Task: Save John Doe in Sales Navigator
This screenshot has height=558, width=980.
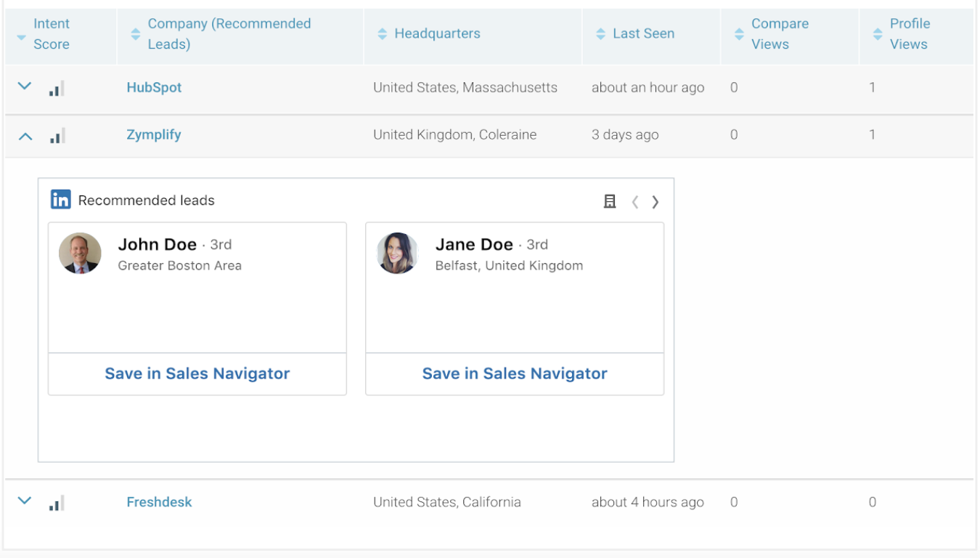Action: coord(197,373)
